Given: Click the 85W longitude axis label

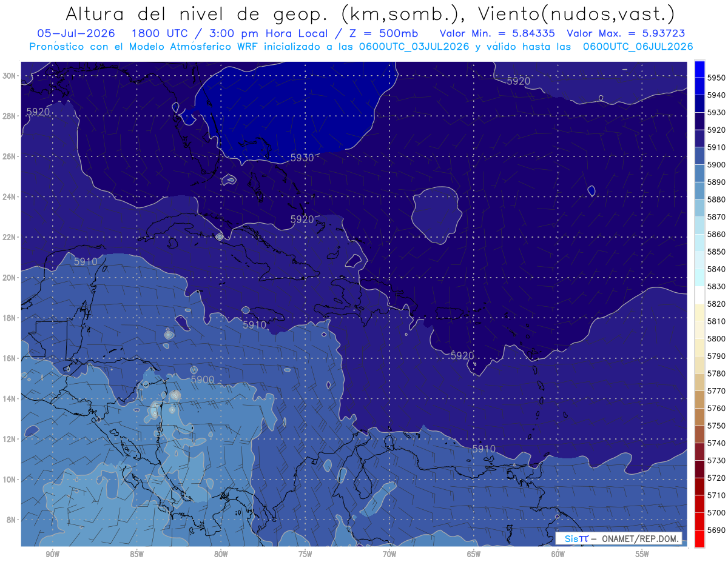Looking at the screenshot, I should point(136,554).
